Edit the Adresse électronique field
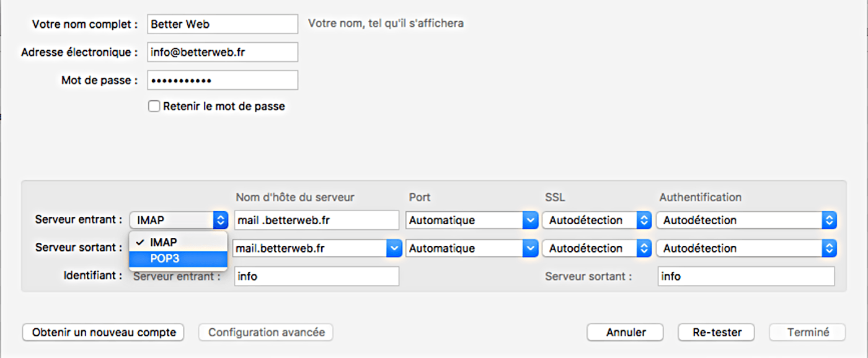868x358 pixels. (223, 52)
